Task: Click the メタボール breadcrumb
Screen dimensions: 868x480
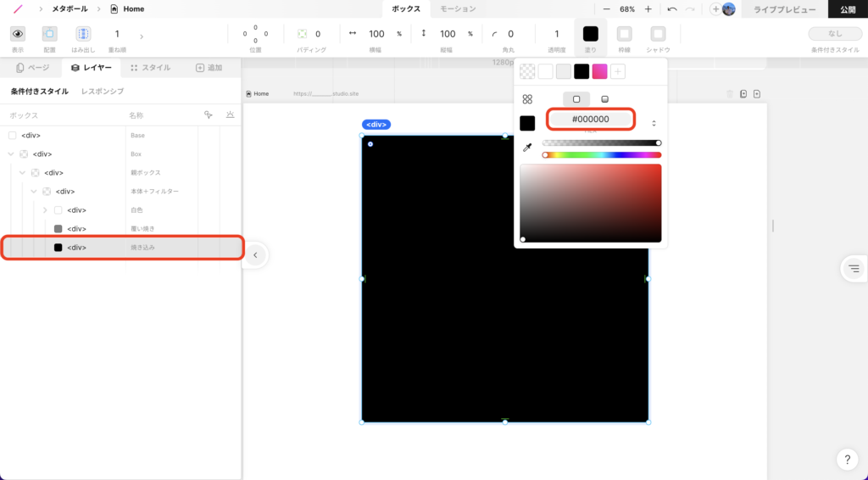Action: coord(70,8)
